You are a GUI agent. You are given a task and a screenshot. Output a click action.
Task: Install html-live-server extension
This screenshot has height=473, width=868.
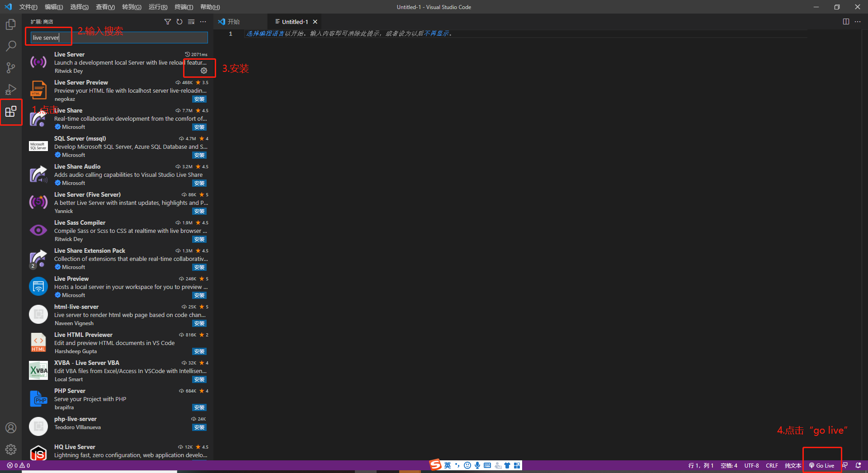[x=199, y=323]
